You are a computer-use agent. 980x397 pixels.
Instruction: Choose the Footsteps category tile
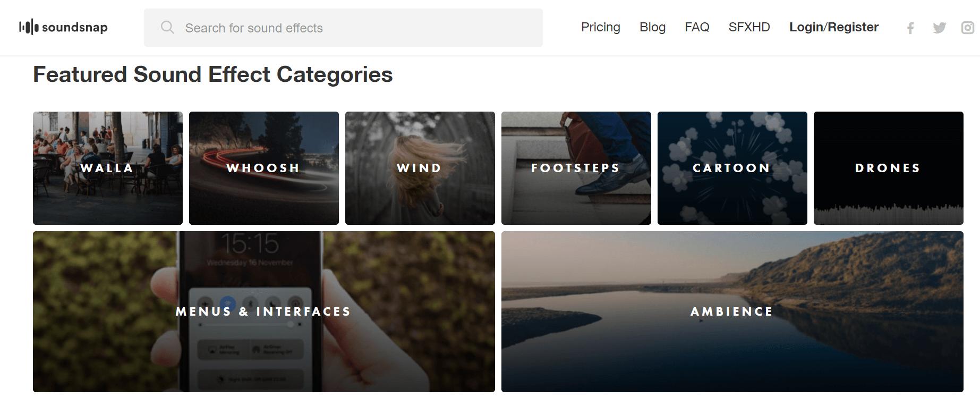[x=576, y=168]
